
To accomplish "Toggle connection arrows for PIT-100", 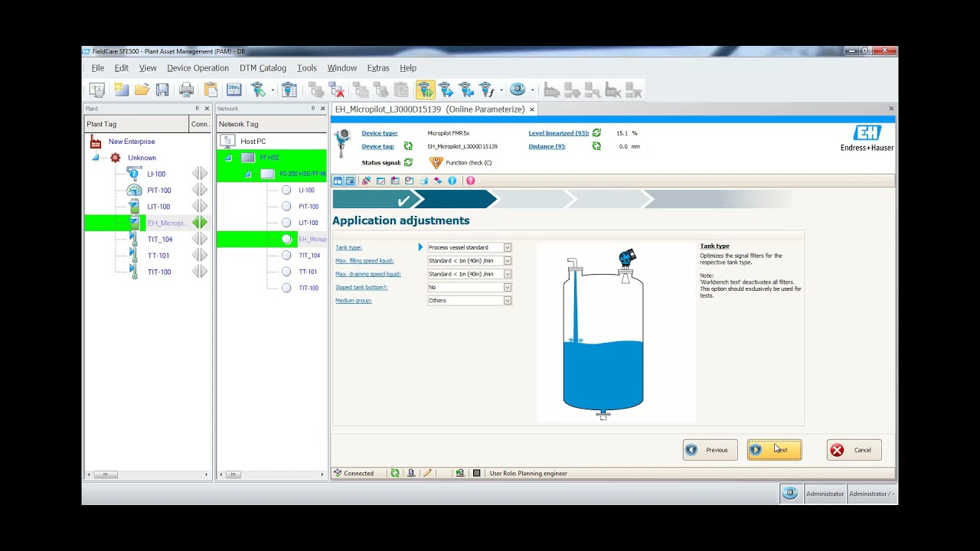I will pos(200,190).
